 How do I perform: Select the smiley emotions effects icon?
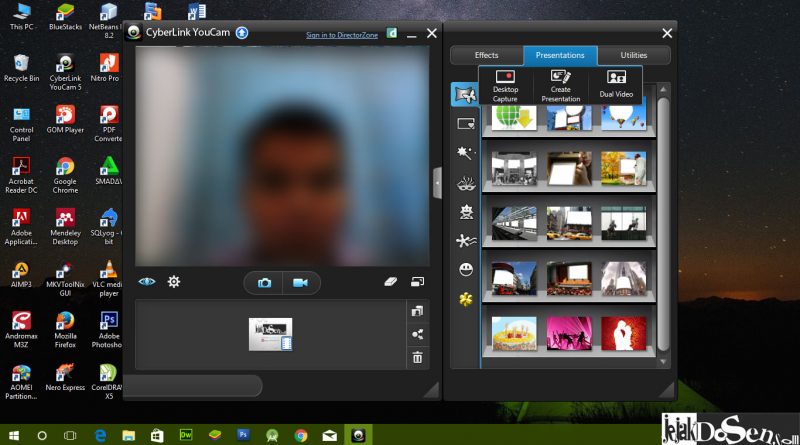466,269
